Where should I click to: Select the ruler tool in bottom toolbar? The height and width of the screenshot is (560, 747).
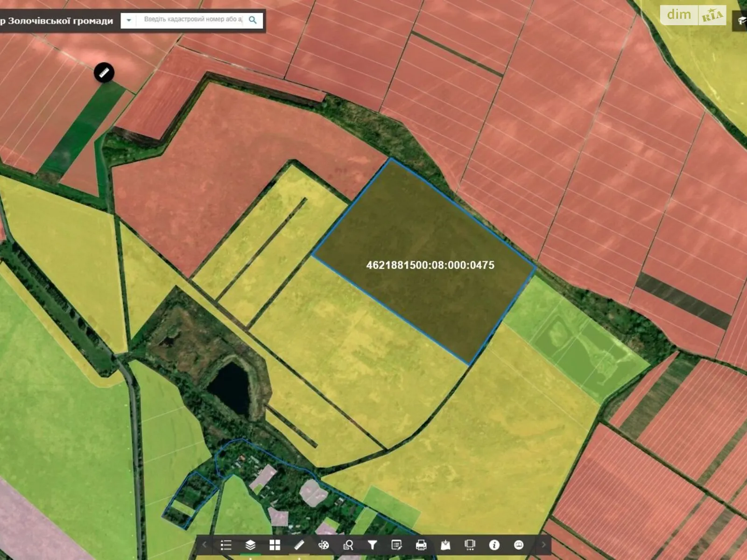[x=299, y=545]
